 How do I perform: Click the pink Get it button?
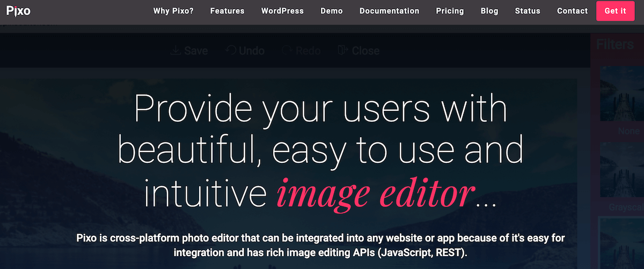pos(615,11)
